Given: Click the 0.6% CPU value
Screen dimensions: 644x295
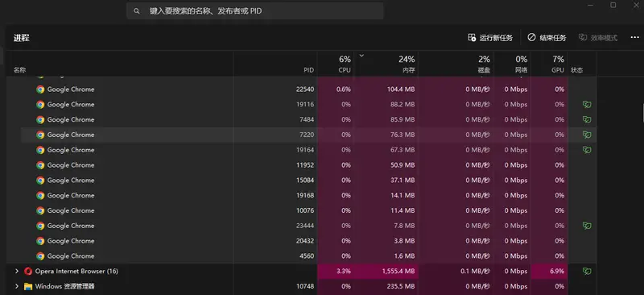Looking at the screenshot, I should pos(344,89).
